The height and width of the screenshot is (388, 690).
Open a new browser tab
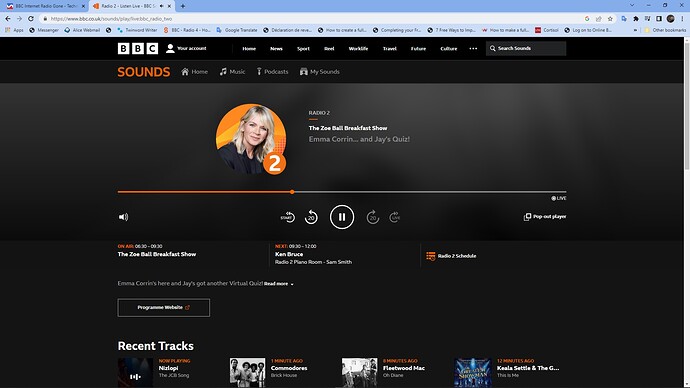pos(183,6)
